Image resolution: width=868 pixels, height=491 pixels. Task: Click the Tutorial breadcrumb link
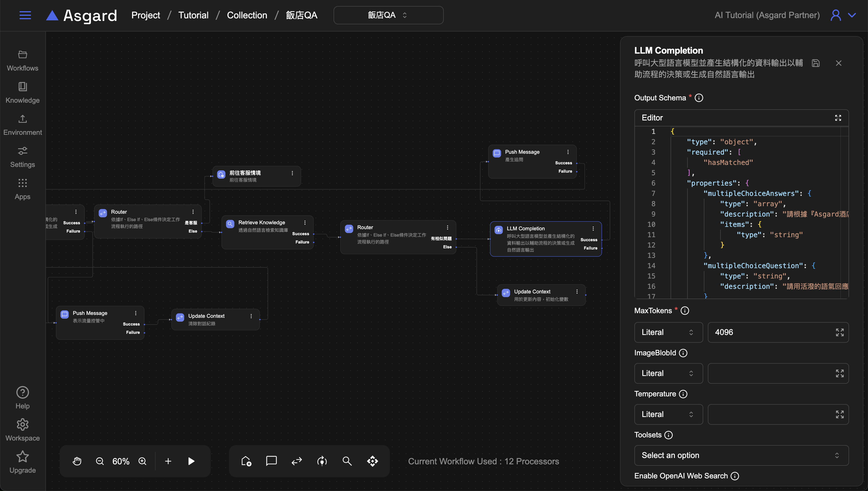tap(193, 15)
